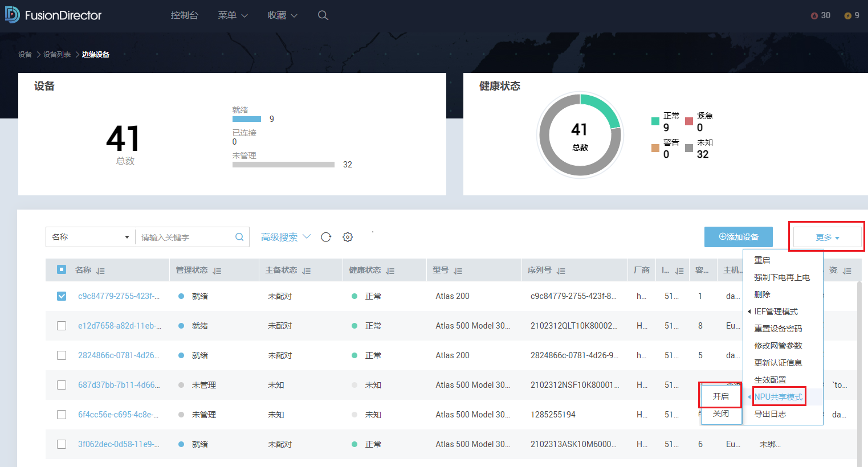This screenshot has height=467, width=868.
Task: Click the FusionDirector logo icon
Action: tap(12, 15)
